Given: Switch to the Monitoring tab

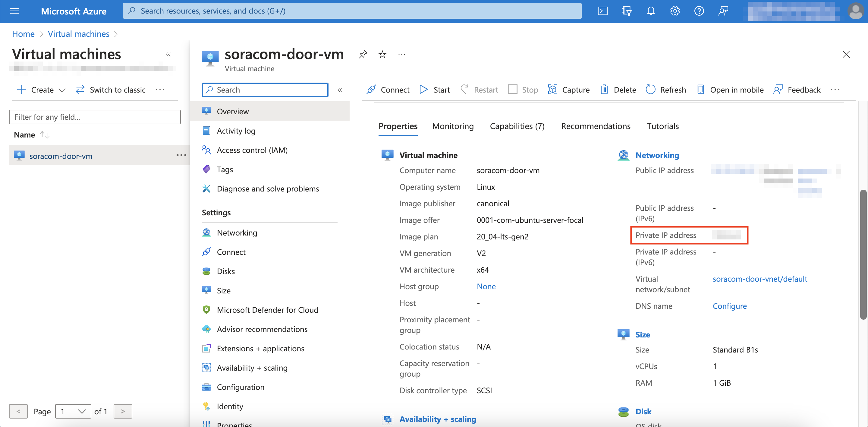Looking at the screenshot, I should 453,126.
